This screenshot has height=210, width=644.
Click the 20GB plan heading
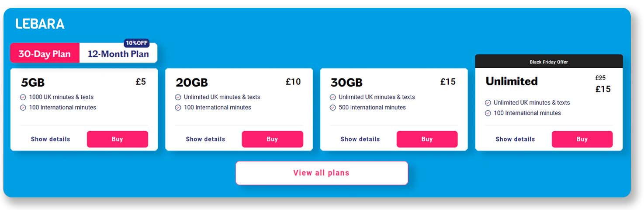coord(192,82)
